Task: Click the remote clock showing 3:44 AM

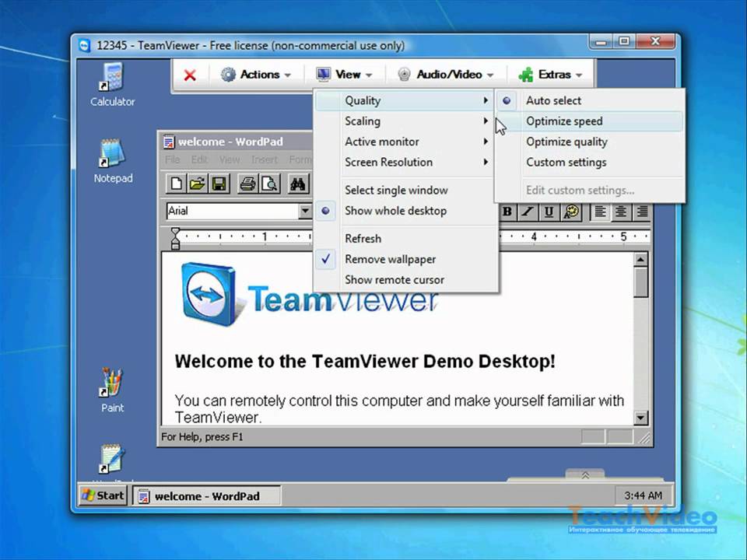Action: (644, 495)
